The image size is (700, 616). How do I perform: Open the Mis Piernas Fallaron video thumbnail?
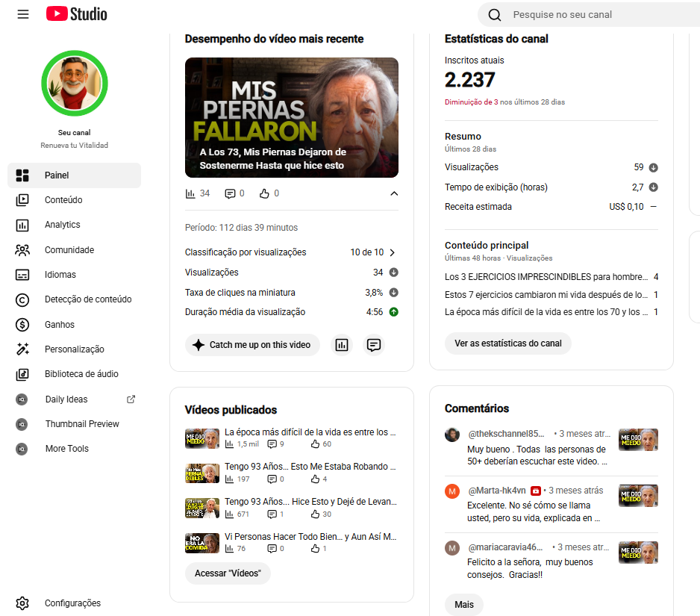pyautogui.click(x=292, y=117)
